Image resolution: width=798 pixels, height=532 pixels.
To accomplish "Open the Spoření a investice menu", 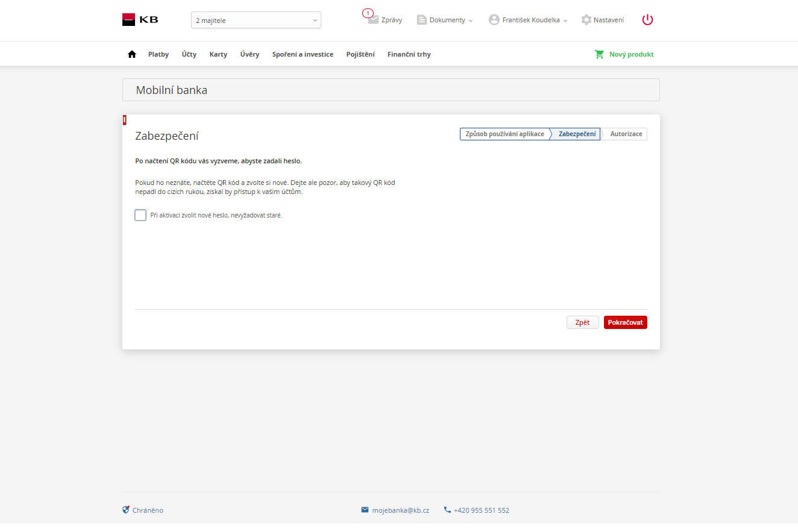I will click(x=303, y=54).
